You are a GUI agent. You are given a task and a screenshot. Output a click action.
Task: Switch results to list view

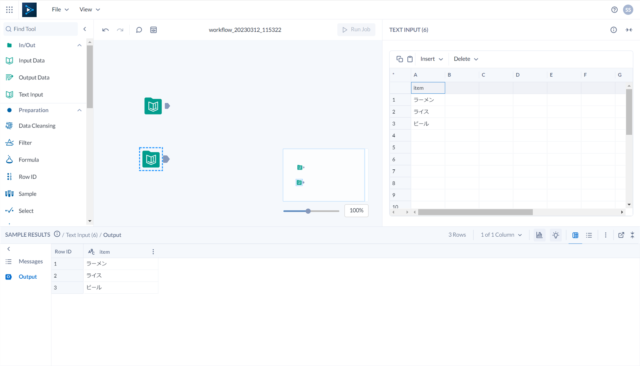coord(589,235)
